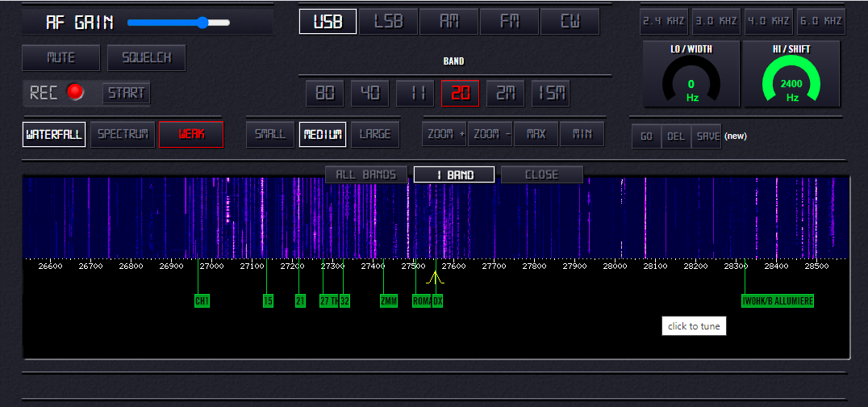Screen dimensions: 868x407
Task: Zoom out with ZOOM -
Action: click(490, 134)
